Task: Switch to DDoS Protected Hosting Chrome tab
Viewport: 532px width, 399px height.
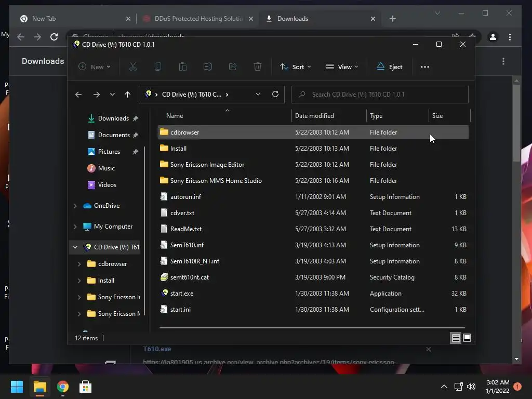Action: click(198, 19)
